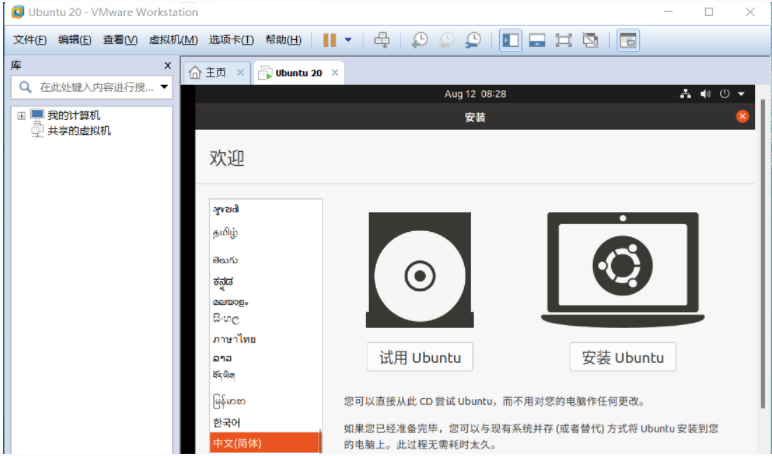
Task: Open the Ubuntu network status icon
Action: (x=685, y=94)
